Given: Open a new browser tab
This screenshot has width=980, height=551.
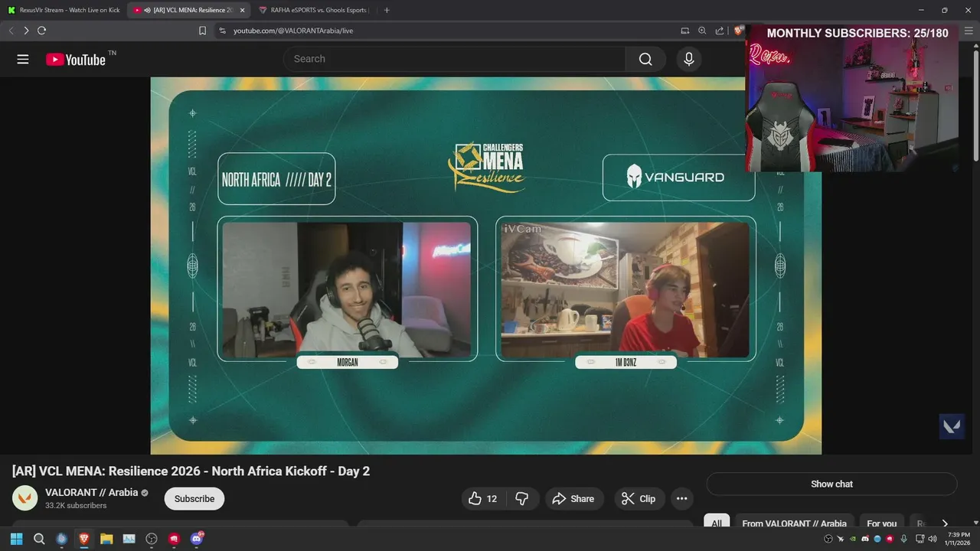Looking at the screenshot, I should (387, 10).
